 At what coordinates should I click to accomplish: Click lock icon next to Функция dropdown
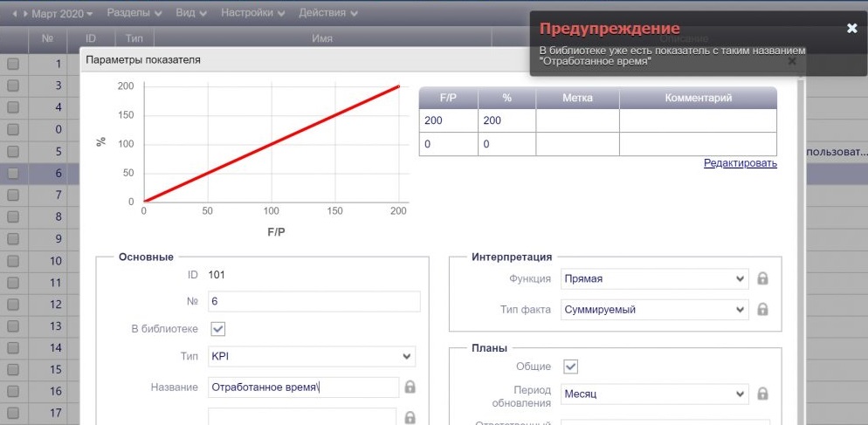pos(762,279)
